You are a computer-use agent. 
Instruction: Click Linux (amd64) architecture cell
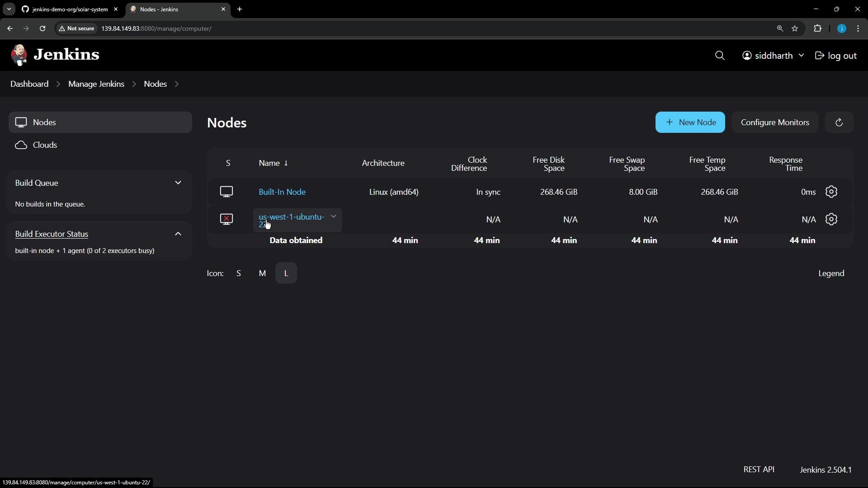coord(394,192)
